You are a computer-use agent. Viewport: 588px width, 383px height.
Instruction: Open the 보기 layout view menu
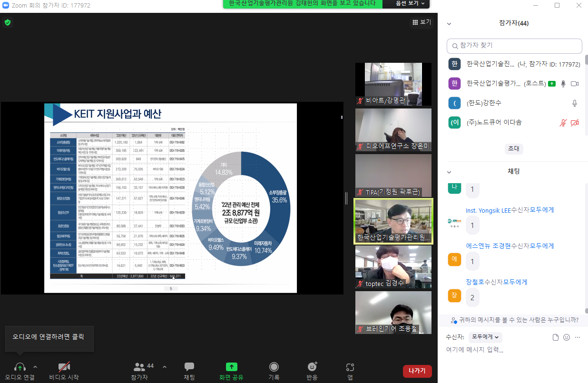click(x=421, y=22)
